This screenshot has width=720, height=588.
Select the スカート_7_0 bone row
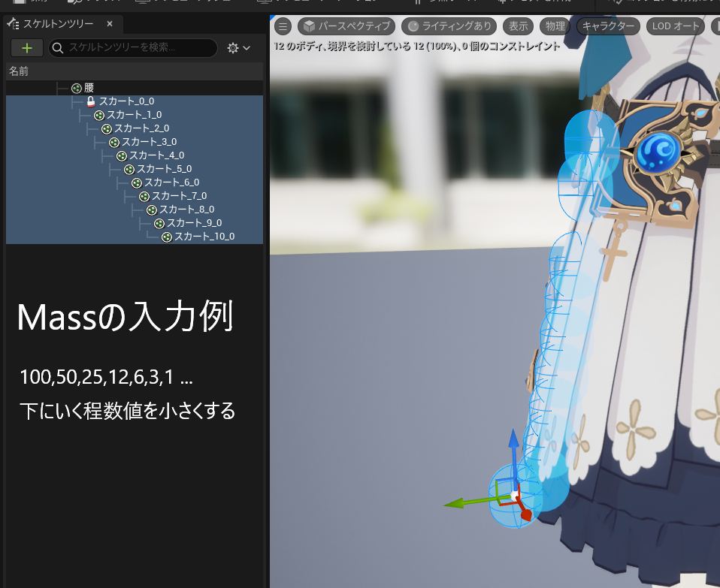[134, 196]
